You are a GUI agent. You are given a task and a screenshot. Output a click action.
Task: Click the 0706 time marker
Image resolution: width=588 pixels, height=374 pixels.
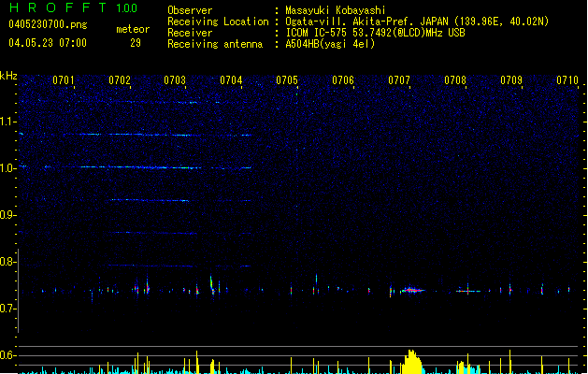(343, 80)
